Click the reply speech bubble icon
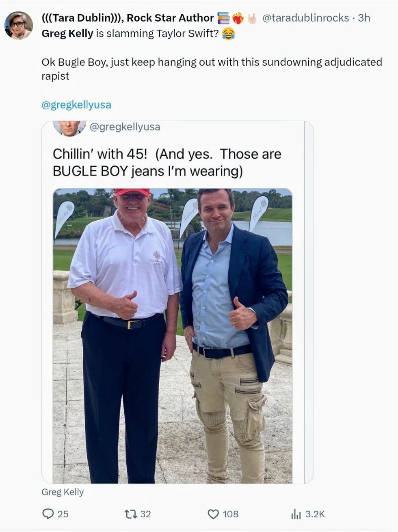Viewport: 398px width, 532px height. 48,514
